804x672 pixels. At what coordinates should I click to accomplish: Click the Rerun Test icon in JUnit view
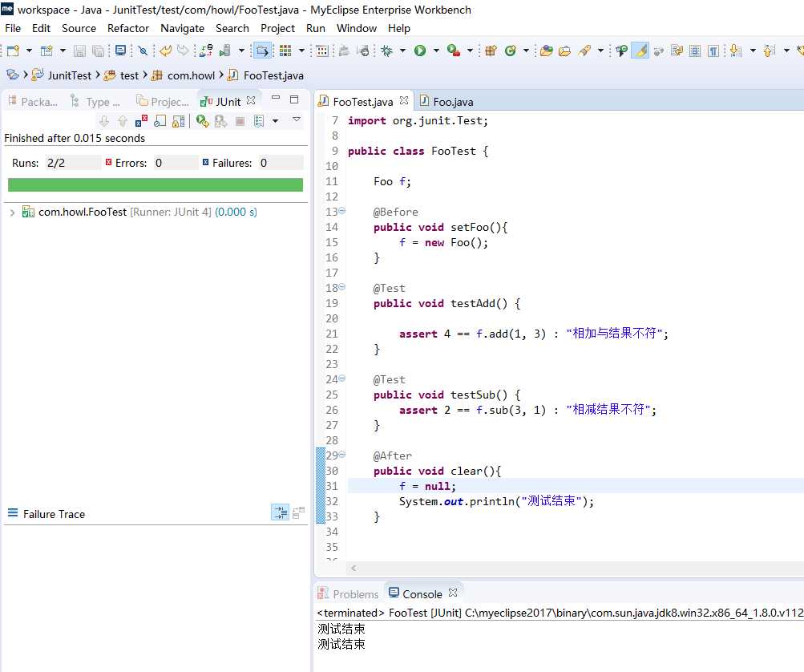point(203,121)
